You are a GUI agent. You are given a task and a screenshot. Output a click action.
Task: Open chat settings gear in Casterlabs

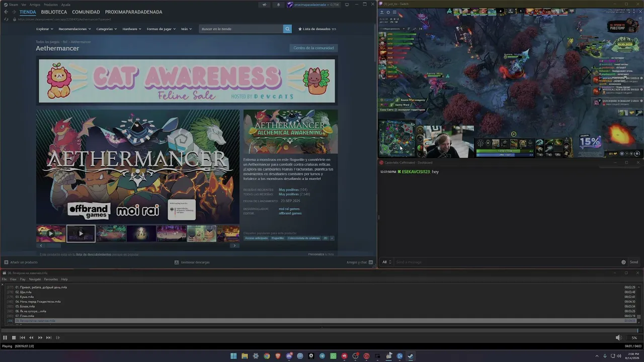[x=623, y=262]
